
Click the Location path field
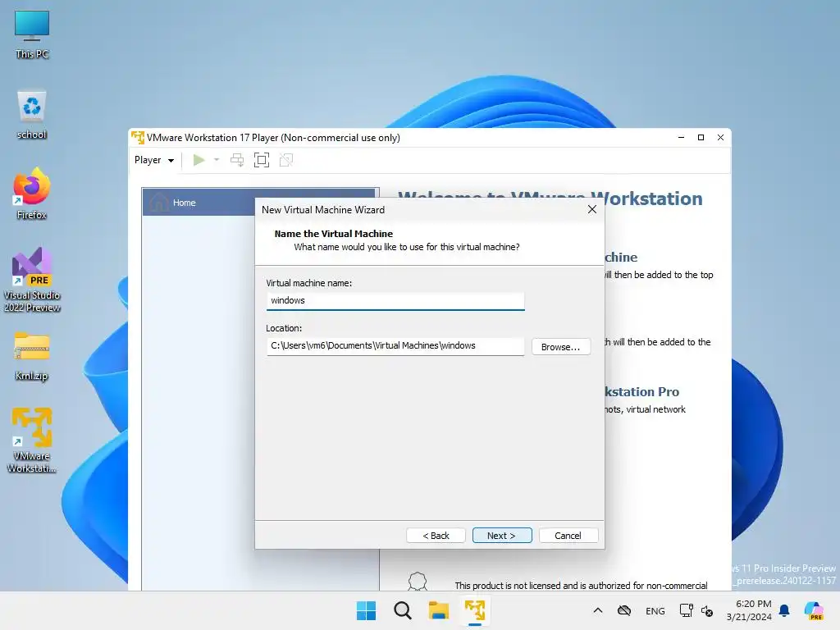pos(395,346)
